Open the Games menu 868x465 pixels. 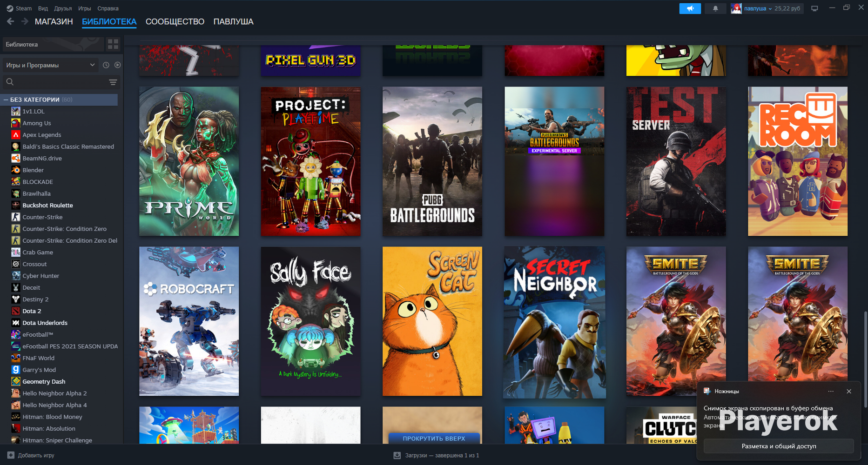click(84, 8)
